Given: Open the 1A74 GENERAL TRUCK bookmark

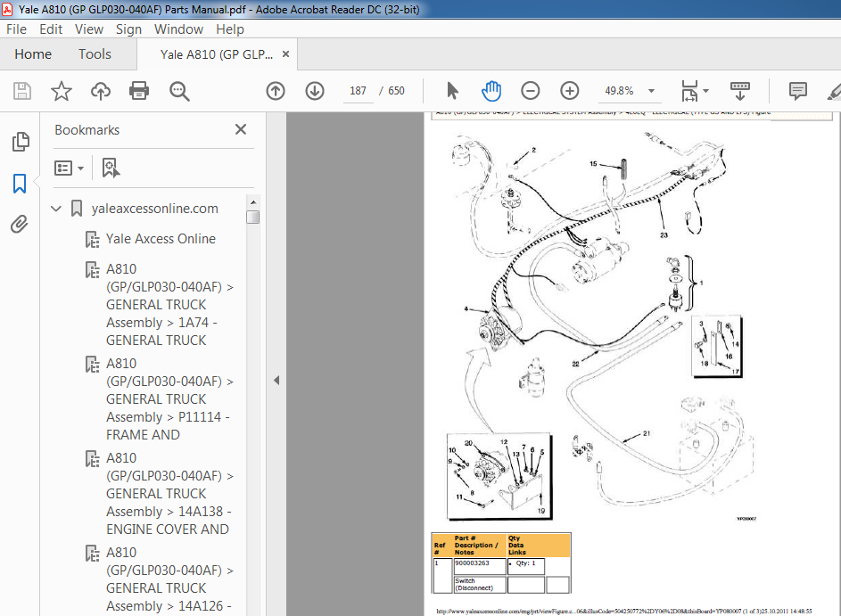Looking at the screenshot, I should point(170,305).
